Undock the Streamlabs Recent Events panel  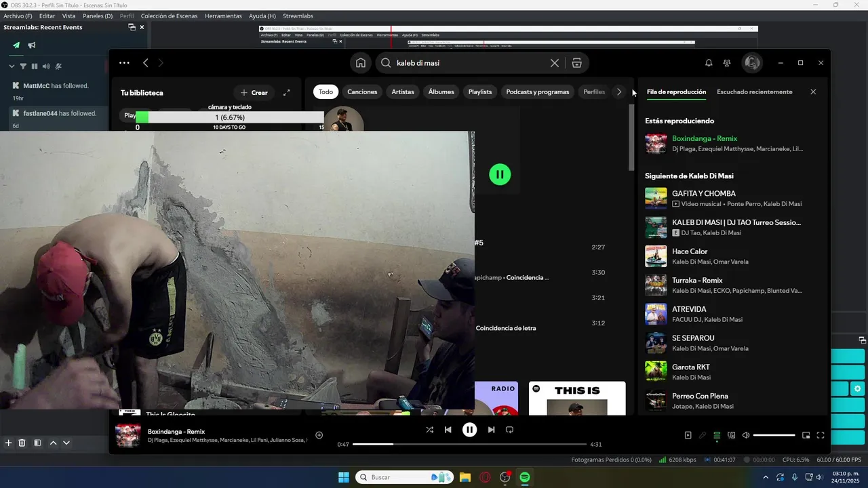pos(132,27)
